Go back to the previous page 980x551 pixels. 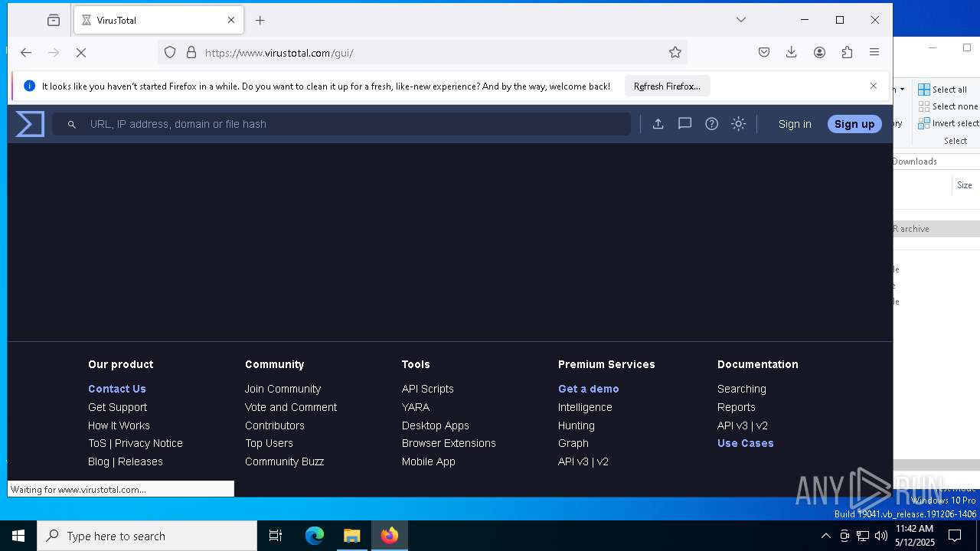(x=26, y=53)
